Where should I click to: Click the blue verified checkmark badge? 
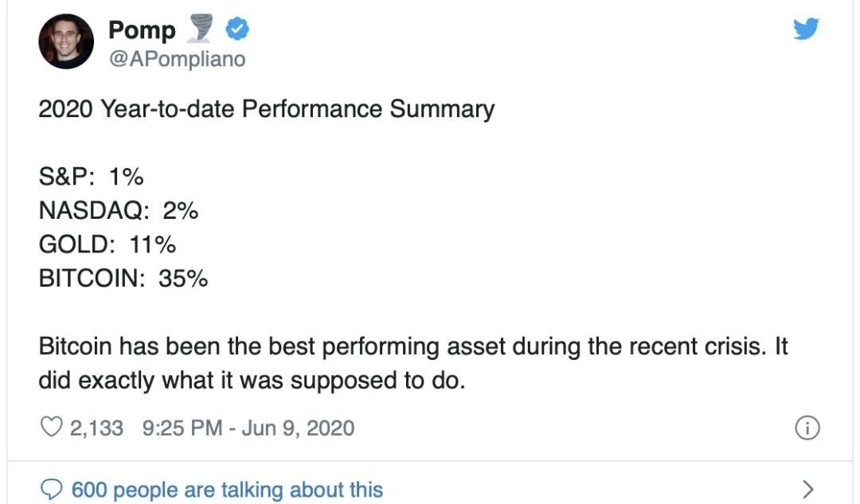[237, 29]
